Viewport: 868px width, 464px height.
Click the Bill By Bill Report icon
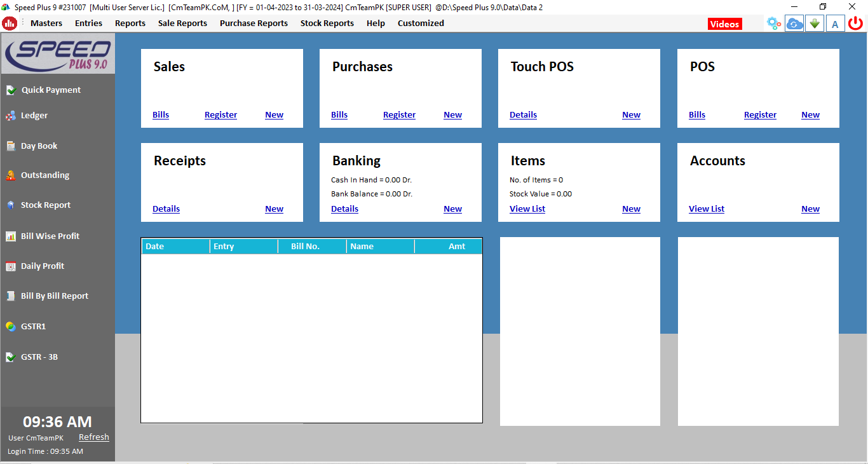pos(11,296)
